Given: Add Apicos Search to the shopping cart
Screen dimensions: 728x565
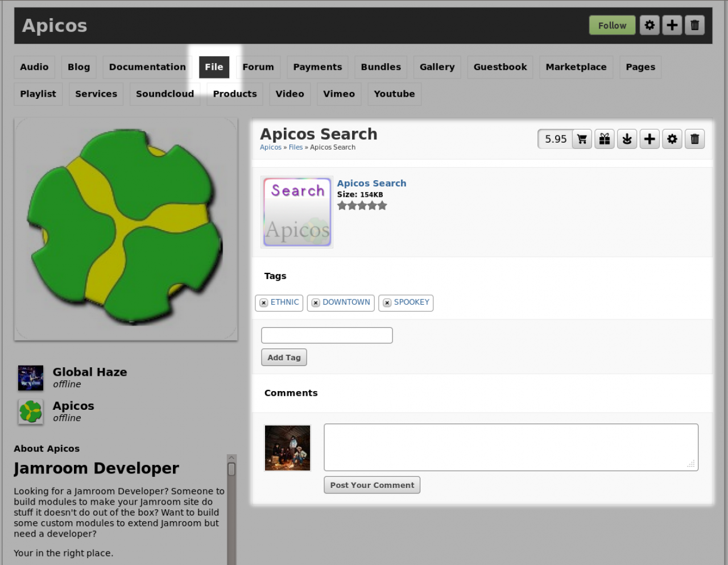Looking at the screenshot, I should [x=581, y=139].
